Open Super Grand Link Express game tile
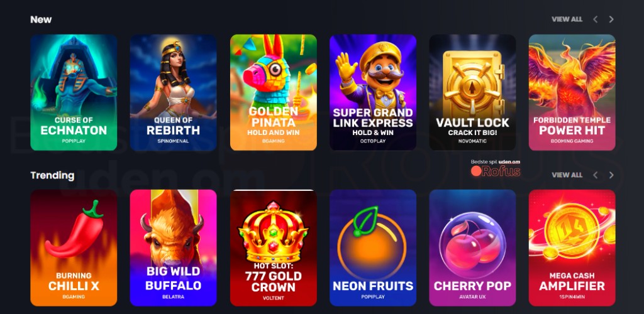 pos(373,92)
